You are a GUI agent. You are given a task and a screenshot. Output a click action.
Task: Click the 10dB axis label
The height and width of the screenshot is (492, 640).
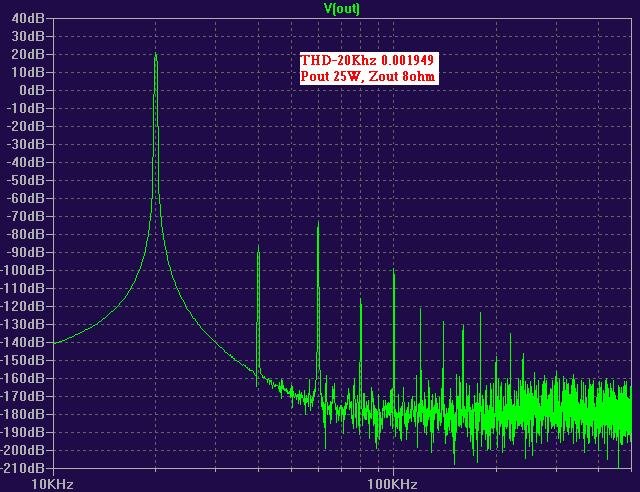(28, 72)
